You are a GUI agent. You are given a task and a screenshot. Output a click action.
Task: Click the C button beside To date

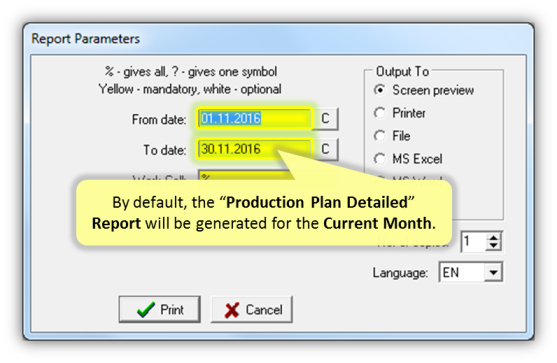coord(325,149)
